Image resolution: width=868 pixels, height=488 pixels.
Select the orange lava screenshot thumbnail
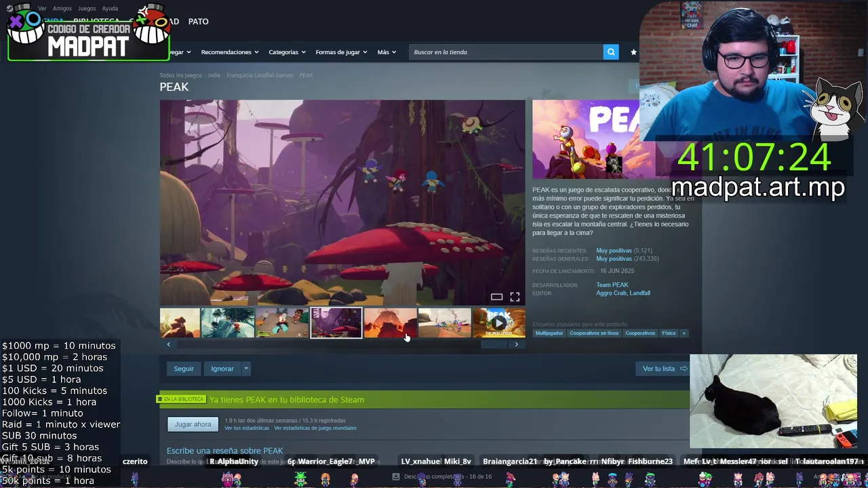click(x=391, y=323)
